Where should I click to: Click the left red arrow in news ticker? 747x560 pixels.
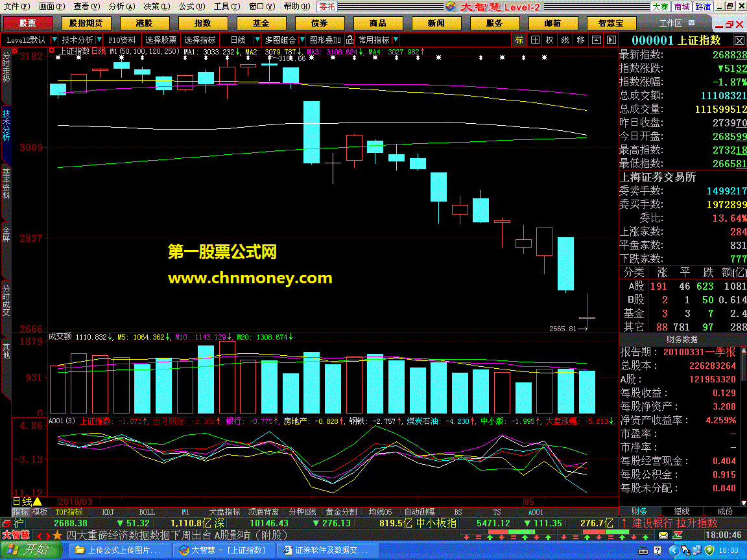[39, 536]
